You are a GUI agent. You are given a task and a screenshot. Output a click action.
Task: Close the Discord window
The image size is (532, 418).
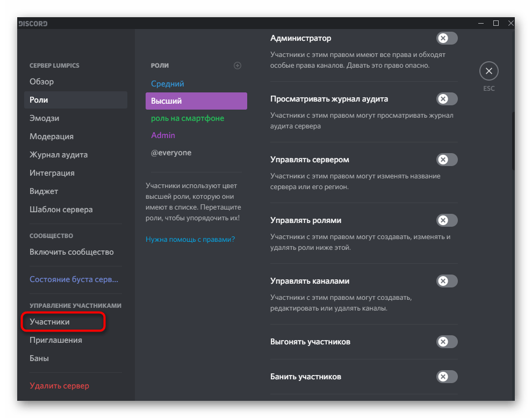click(x=511, y=24)
